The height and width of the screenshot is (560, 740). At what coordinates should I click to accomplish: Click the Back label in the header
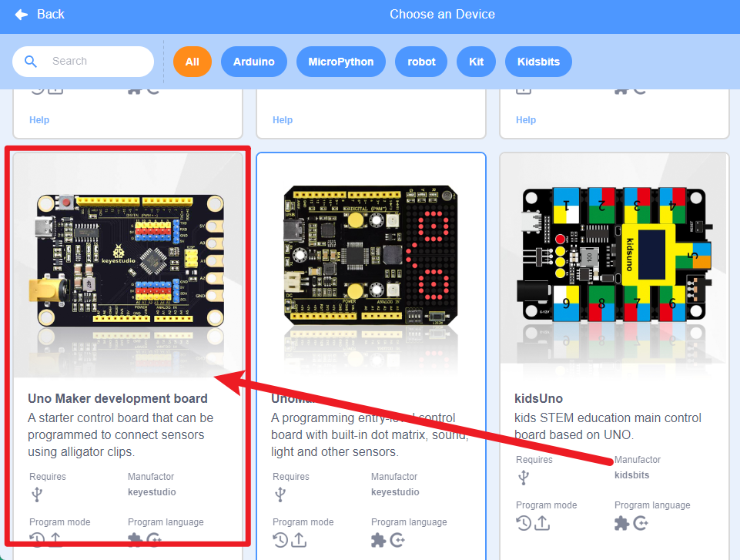pos(51,15)
